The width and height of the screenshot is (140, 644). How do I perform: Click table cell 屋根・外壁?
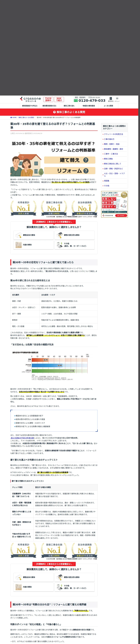point(25,301)
